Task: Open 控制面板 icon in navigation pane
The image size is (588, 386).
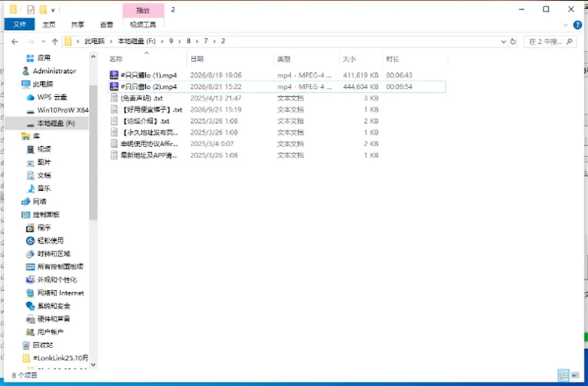Action: click(x=26, y=214)
